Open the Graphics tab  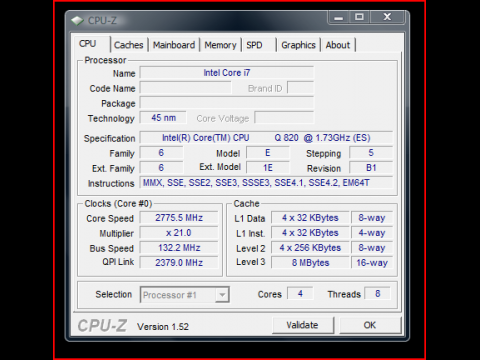(x=298, y=45)
